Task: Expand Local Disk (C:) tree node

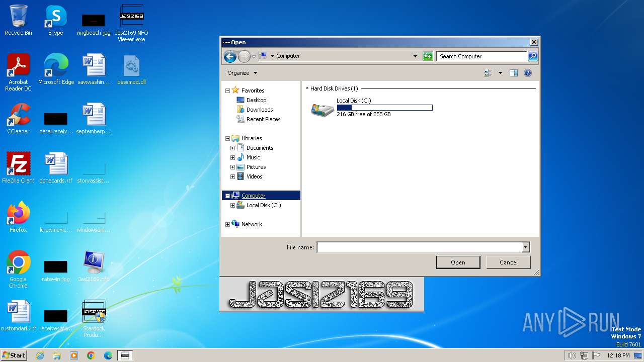Action: click(x=232, y=205)
